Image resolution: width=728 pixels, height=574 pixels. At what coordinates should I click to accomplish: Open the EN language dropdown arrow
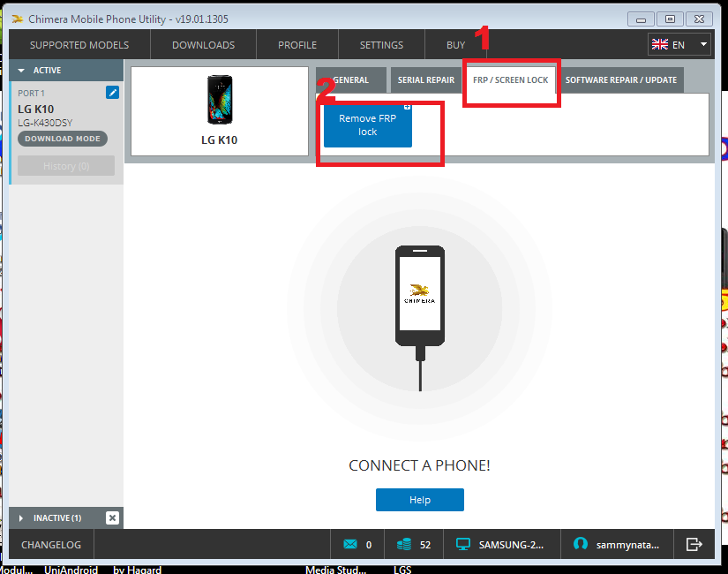click(x=703, y=45)
